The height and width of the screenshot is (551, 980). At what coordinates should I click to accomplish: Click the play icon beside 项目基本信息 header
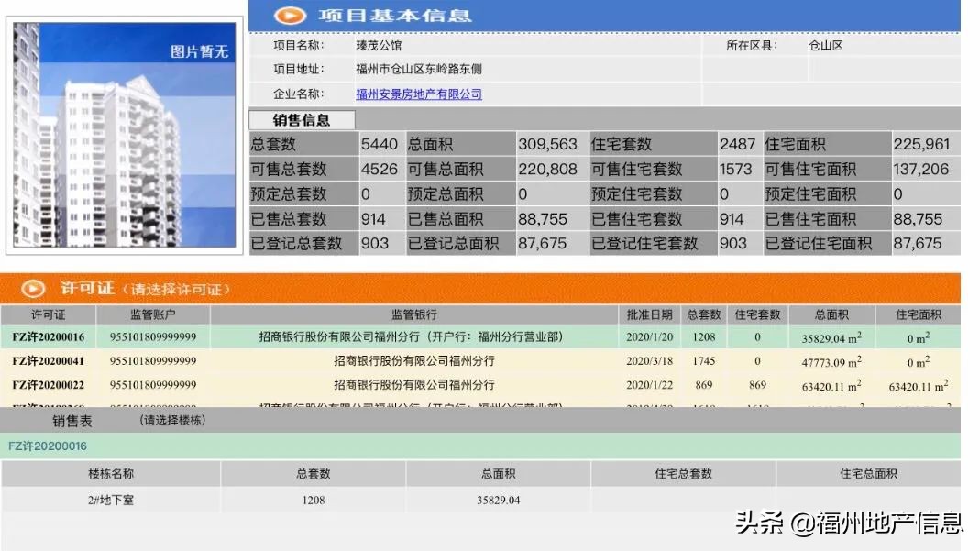pos(291,15)
